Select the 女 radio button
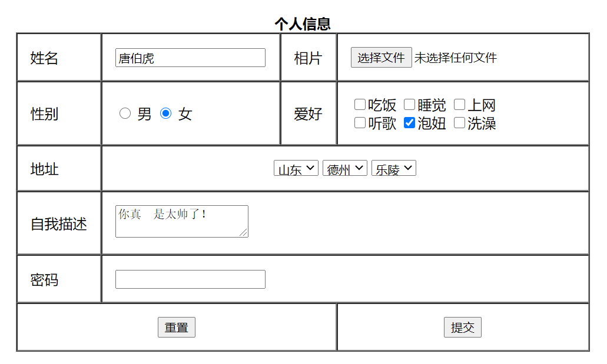This screenshot has width=607, height=364. (x=165, y=113)
